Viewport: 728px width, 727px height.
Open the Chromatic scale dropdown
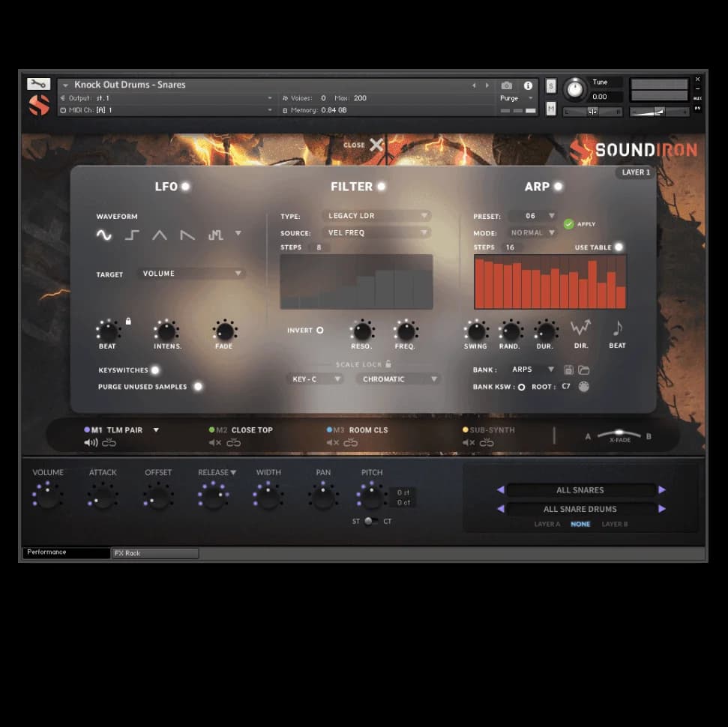click(x=398, y=379)
